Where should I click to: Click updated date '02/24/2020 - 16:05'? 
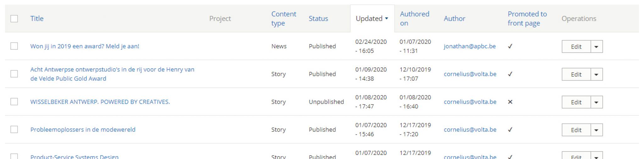tap(371, 46)
